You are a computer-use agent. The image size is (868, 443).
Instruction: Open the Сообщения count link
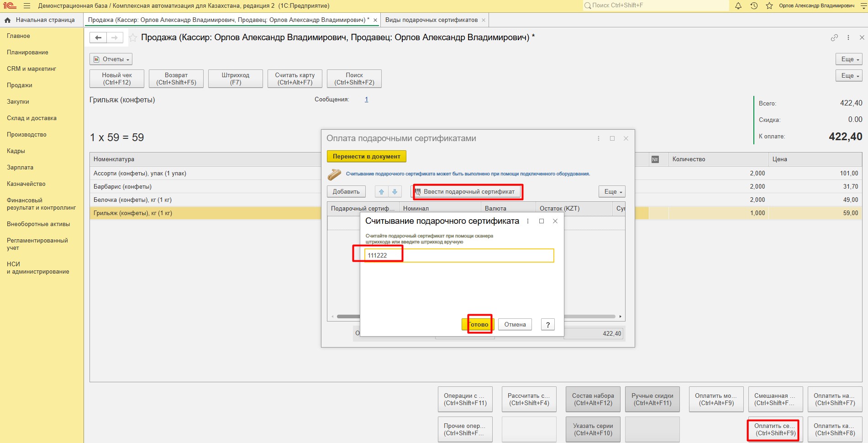click(x=366, y=100)
